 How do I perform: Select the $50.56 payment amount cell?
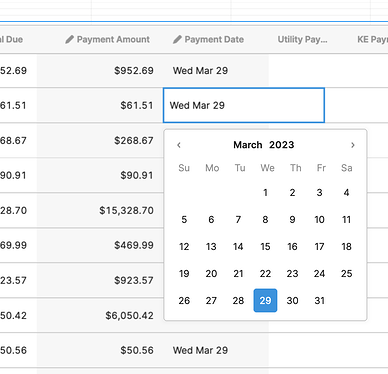(x=100, y=350)
